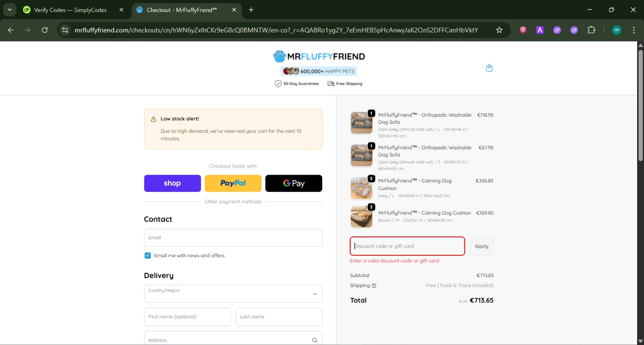The width and height of the screenshot is (644, 345).
Task: Click the 600,000+ Happy Pets badge
Action: pos(319,71)
